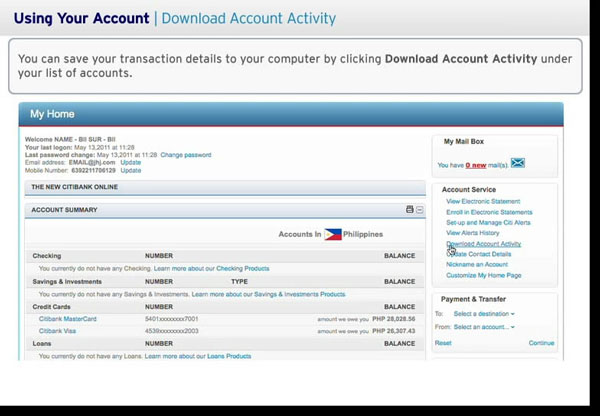Screen dimensions: 600x416
Task: Update the email address
Action: 131,162
